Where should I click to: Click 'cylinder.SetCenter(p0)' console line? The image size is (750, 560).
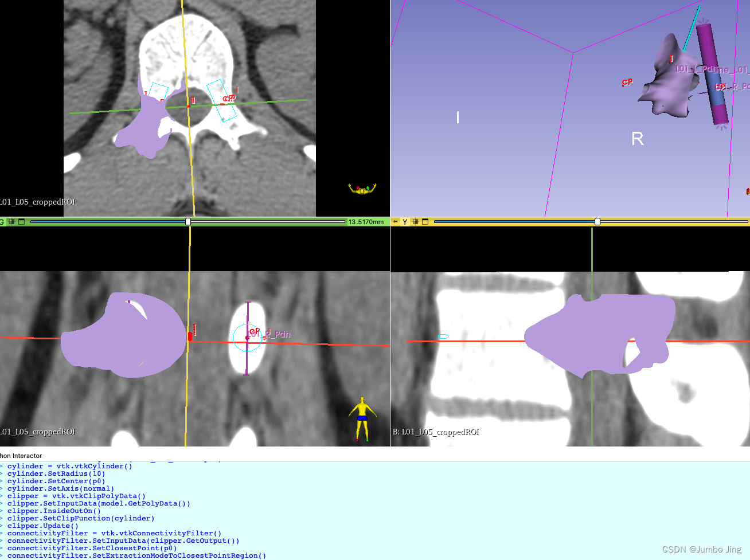click(x=56, y=481)
